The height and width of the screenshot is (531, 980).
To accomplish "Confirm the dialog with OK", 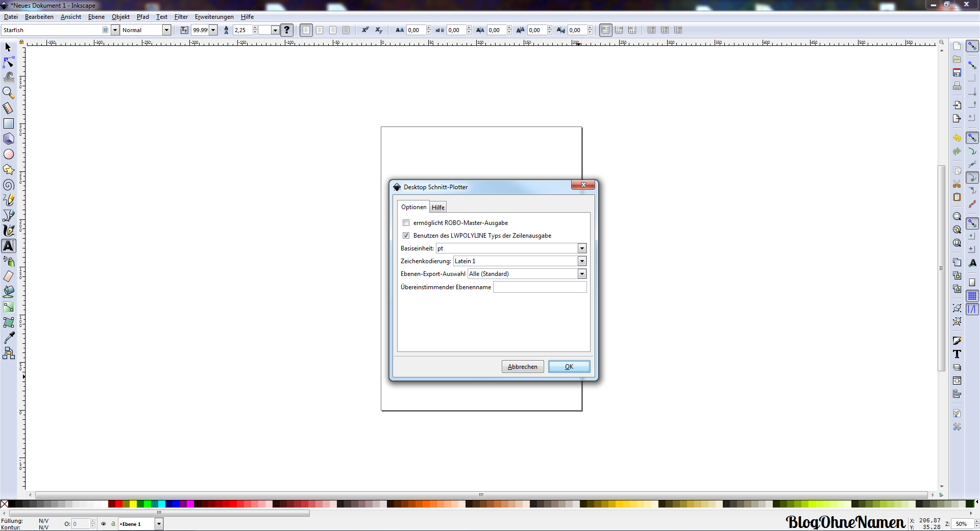I will pyautogui.click(x=569, y=367).
